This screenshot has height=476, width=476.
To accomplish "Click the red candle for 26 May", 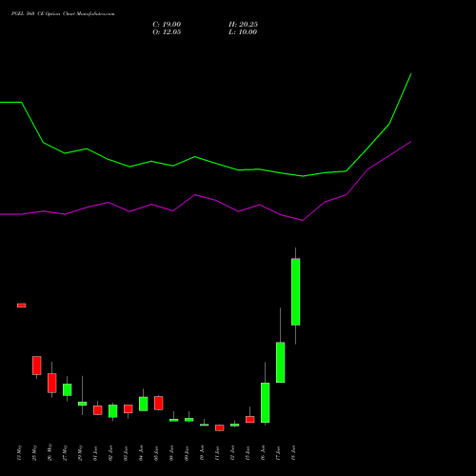I will pos(52,383).
